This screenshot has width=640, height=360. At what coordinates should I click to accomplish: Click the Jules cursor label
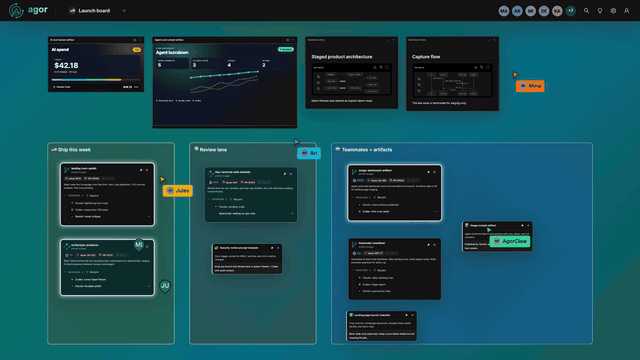178,191
